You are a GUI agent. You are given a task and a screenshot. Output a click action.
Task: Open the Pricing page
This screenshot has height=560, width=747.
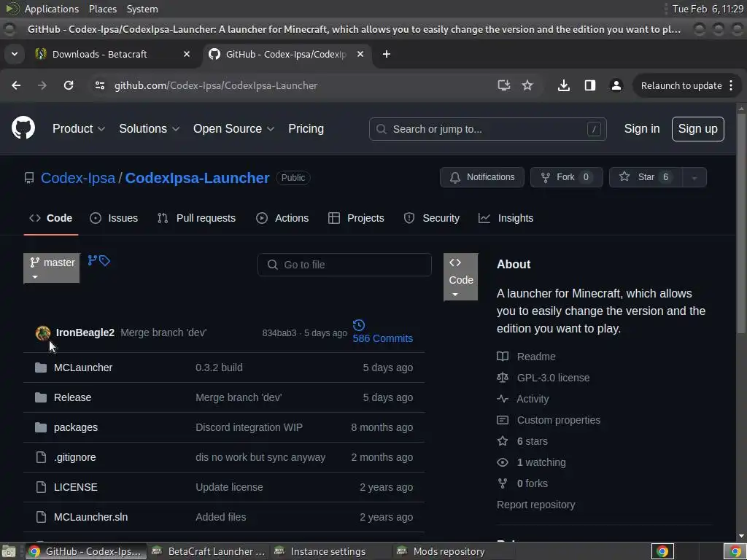[x=306, y=128]
